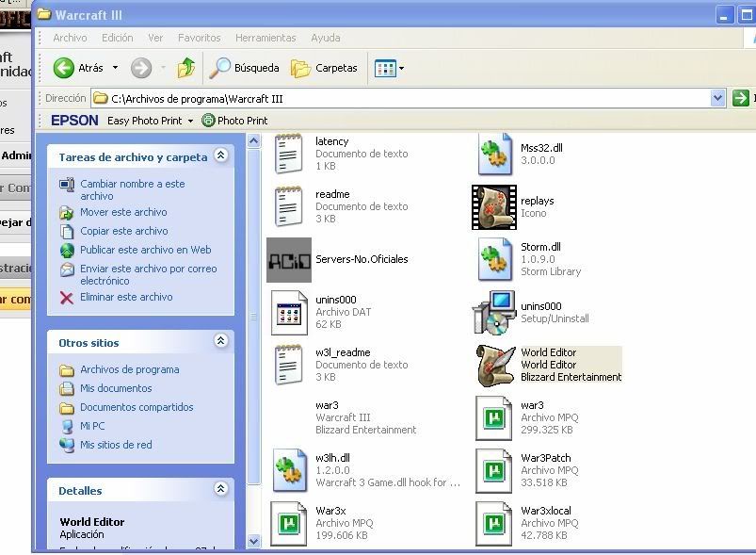This screenshot has height=555, width=756.
Task: Click the Photo Print button
Action: click(234, 121)
